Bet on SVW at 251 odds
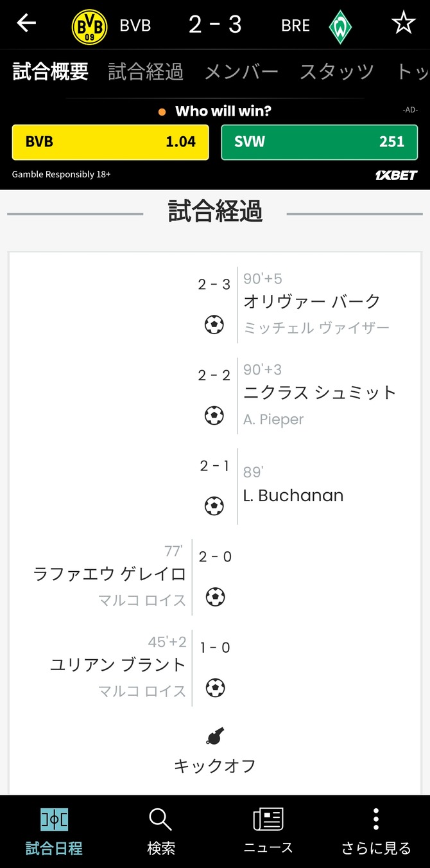The width and height of the screenshot is (430, 868). 320,142
